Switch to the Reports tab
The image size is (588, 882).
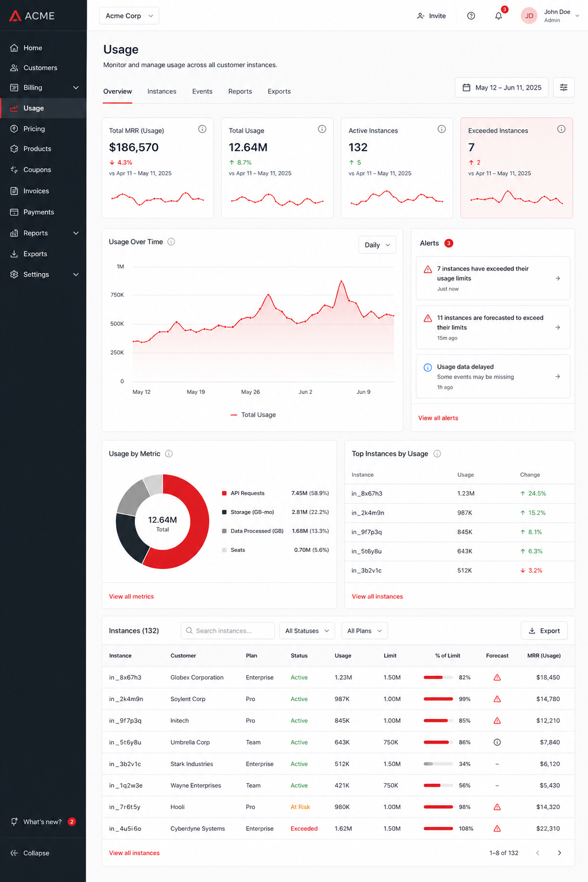(x=240, y=92)
